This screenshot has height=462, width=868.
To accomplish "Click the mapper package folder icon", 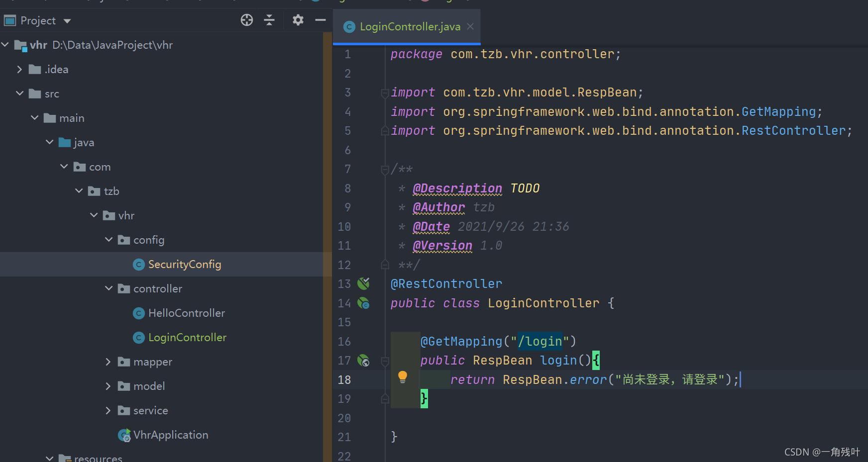I will (124, 362).
